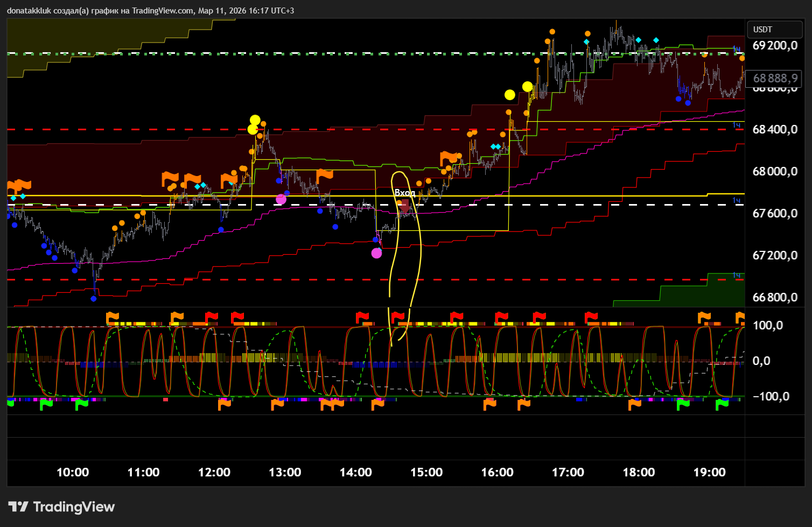Click the blue dot at the lowest low near 10:20
Screen dimensions: 812x527
[x=94, y=298]
